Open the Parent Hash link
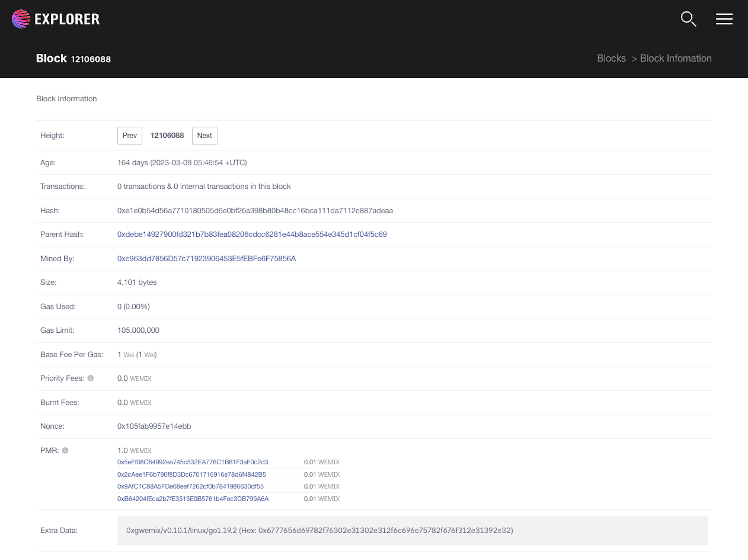Screen dimensions: 748x560 (252, 234)
